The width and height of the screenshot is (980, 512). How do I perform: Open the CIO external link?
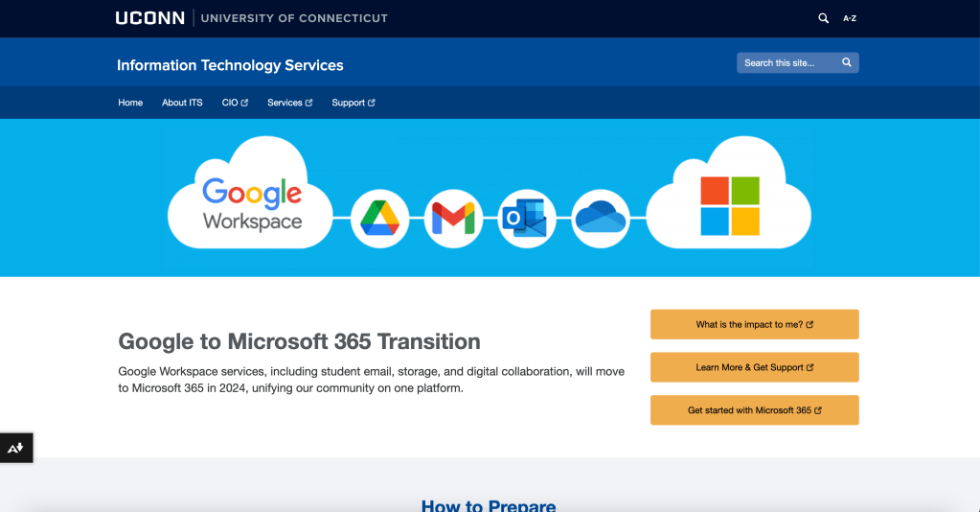235,103
